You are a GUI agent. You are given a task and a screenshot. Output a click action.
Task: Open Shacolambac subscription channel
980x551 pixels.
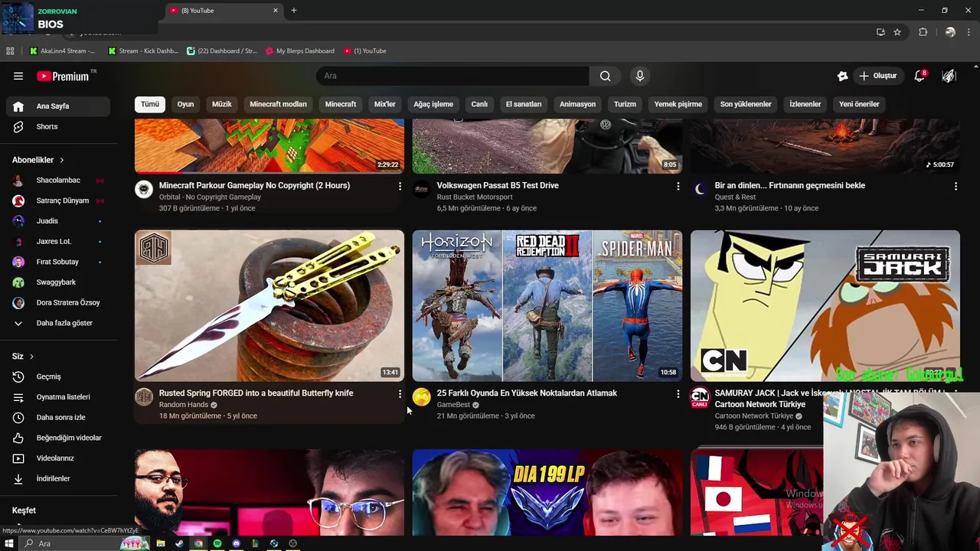point(58,181)
